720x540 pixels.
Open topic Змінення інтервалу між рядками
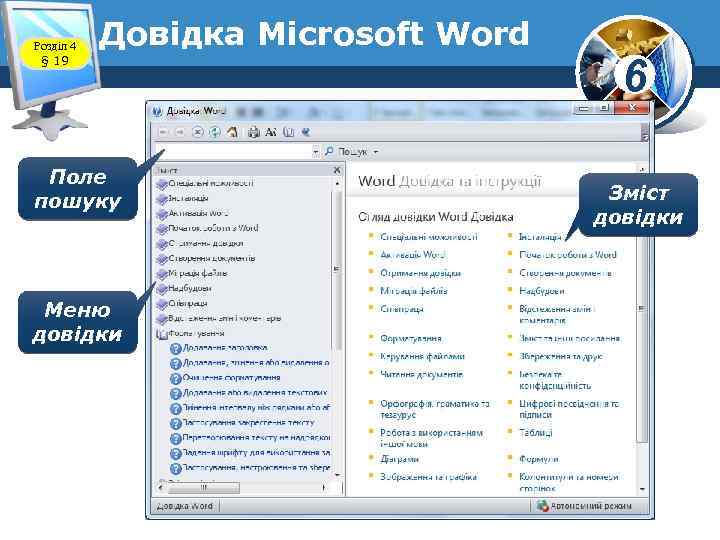tap(250, 408)
